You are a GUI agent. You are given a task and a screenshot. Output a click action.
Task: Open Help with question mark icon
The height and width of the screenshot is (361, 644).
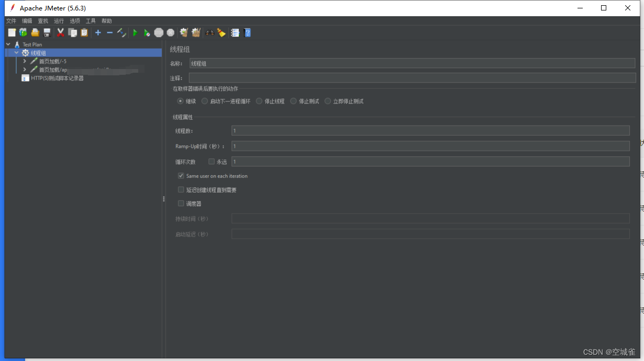[247, 32]
